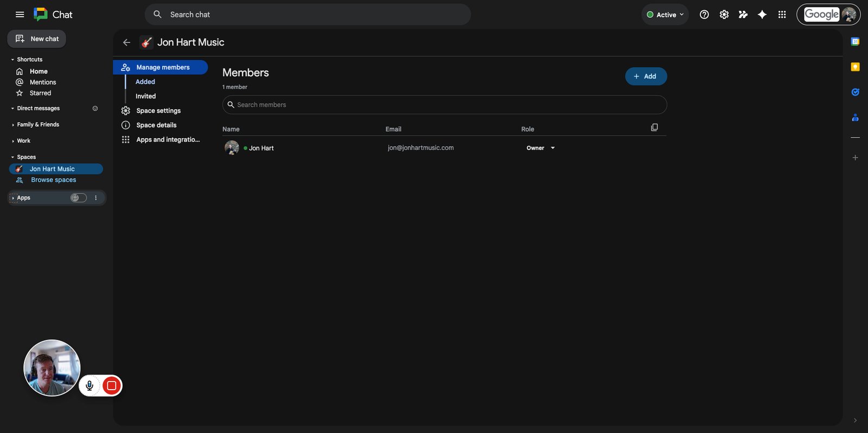Open Contacts side panel icon
The height and width of the screenshot is (433, 868).
(x=855, y=117)
